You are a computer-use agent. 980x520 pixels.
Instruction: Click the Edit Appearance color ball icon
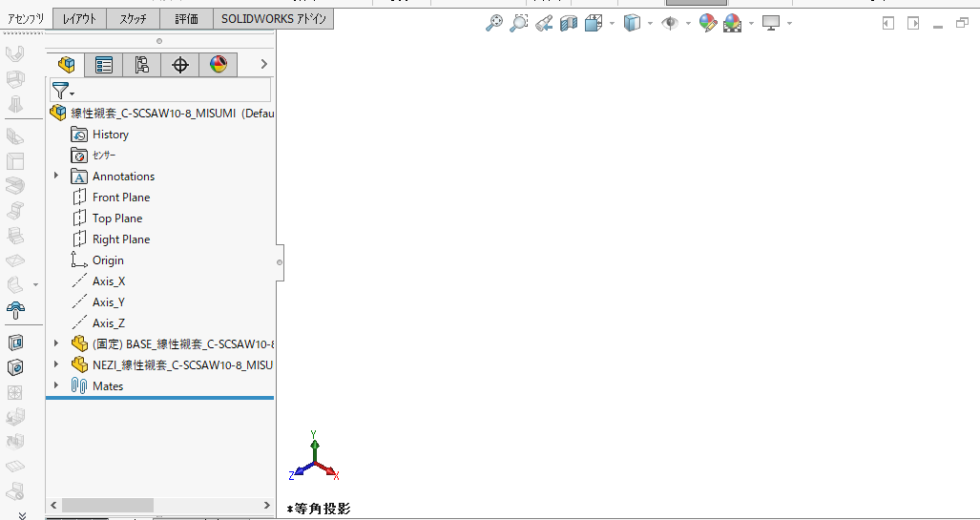(x=708, y=24)
